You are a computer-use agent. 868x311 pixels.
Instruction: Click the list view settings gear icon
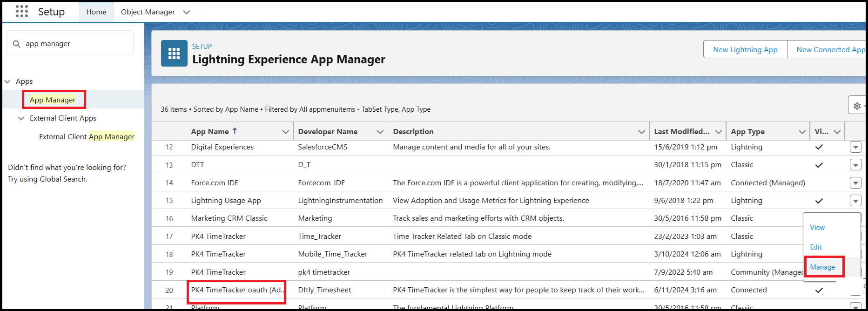(857, 106)
